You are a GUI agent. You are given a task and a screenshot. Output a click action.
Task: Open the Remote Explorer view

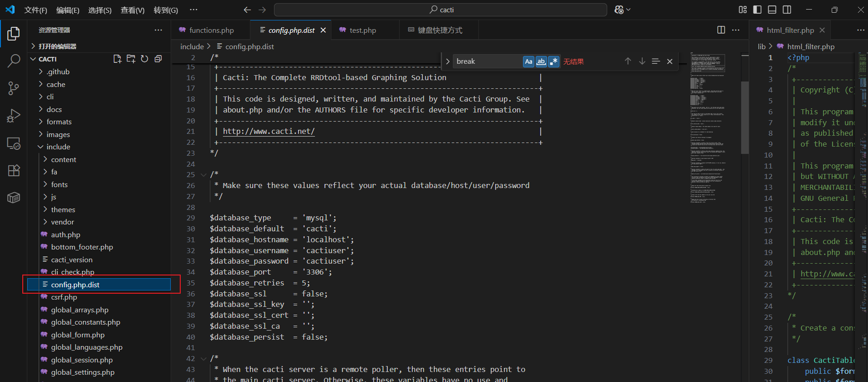tap(14, 143)
